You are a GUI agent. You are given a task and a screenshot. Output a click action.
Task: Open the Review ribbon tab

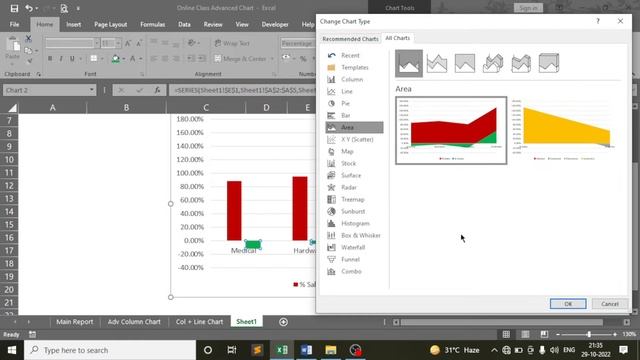point(213,24)
